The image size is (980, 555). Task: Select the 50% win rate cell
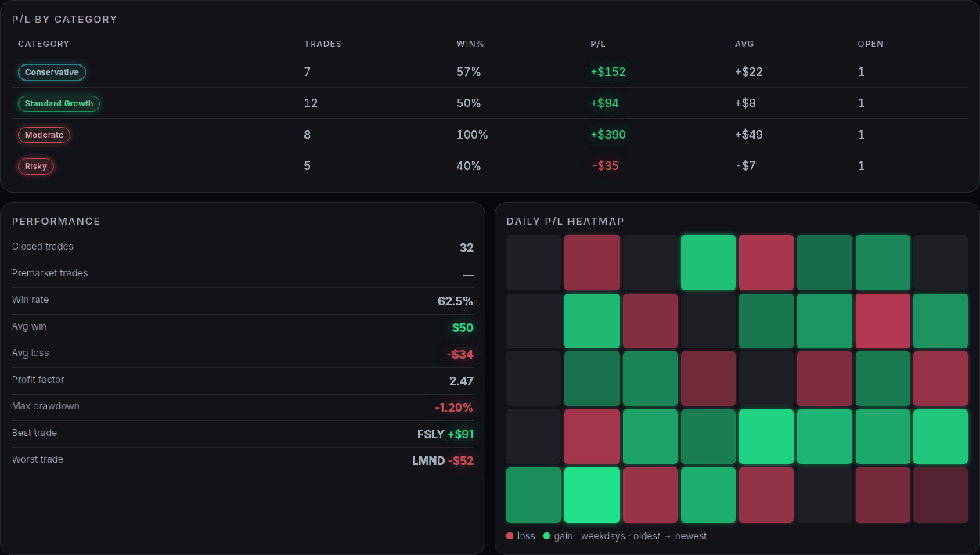click(x=469, y=103)
